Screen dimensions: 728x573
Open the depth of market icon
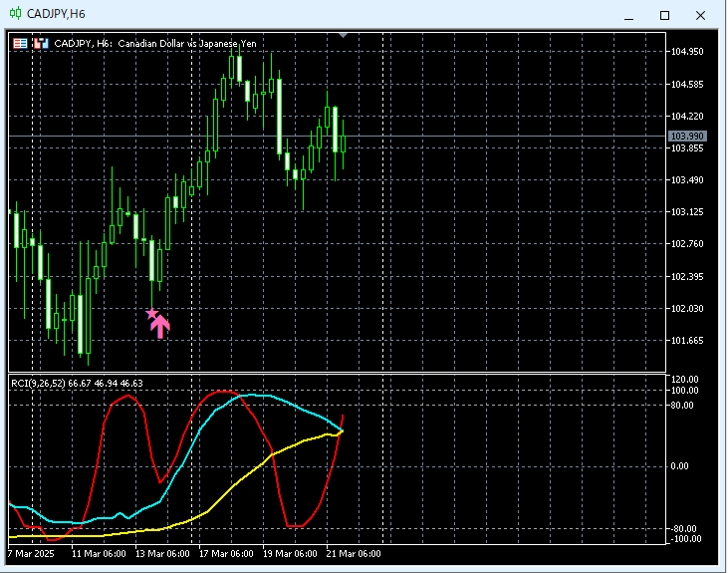click(x=41, y=43)
